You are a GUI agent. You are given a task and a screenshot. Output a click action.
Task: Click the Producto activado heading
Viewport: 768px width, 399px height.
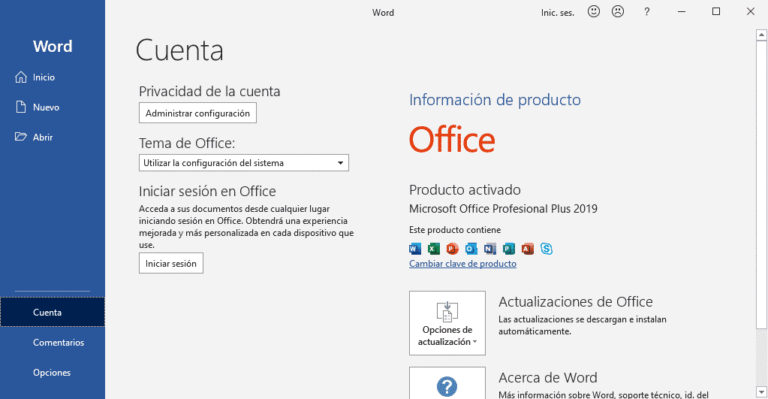[465, 190]
